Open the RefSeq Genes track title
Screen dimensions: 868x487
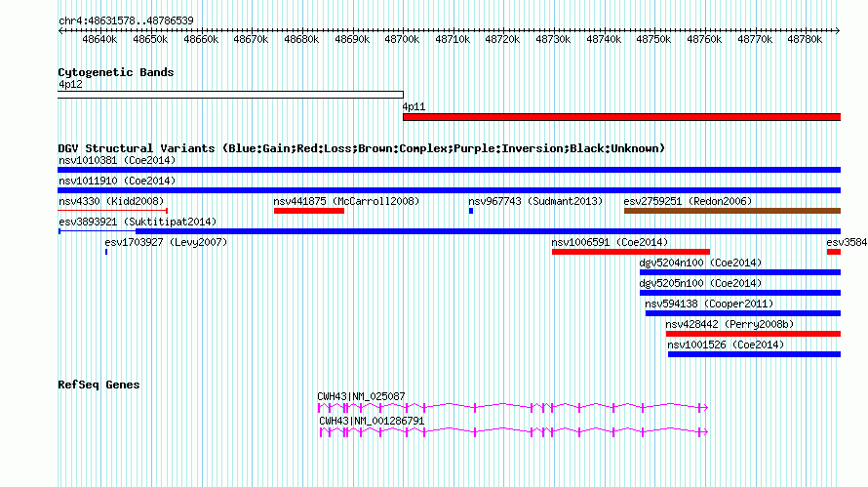point(99,385)
